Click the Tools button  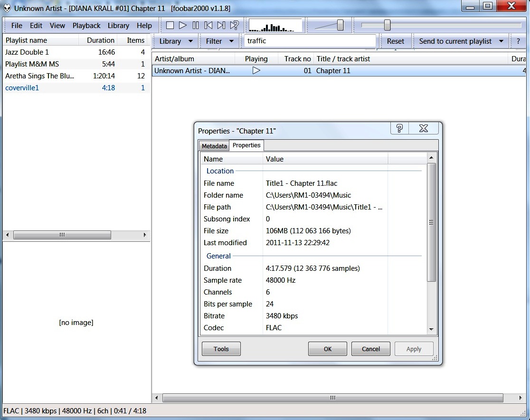tap(221, 349)
